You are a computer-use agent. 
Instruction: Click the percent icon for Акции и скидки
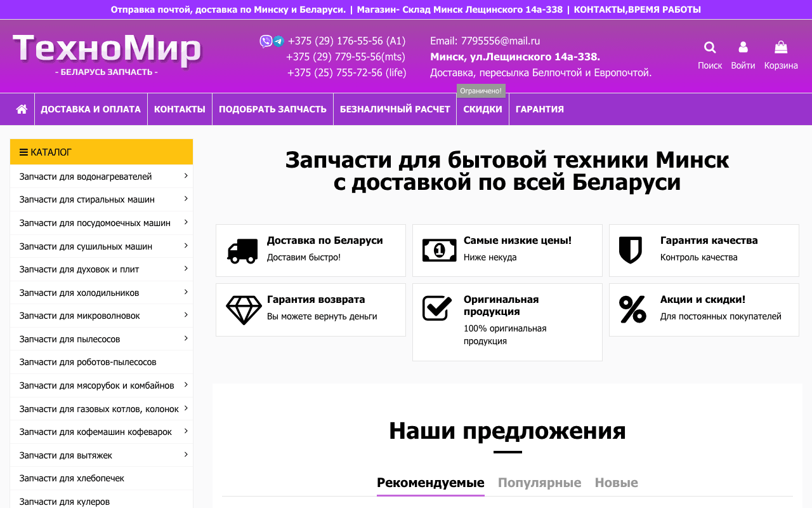[632, 309]
